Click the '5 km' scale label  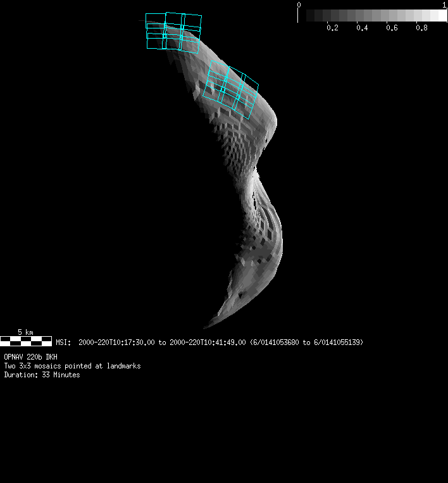25,332
